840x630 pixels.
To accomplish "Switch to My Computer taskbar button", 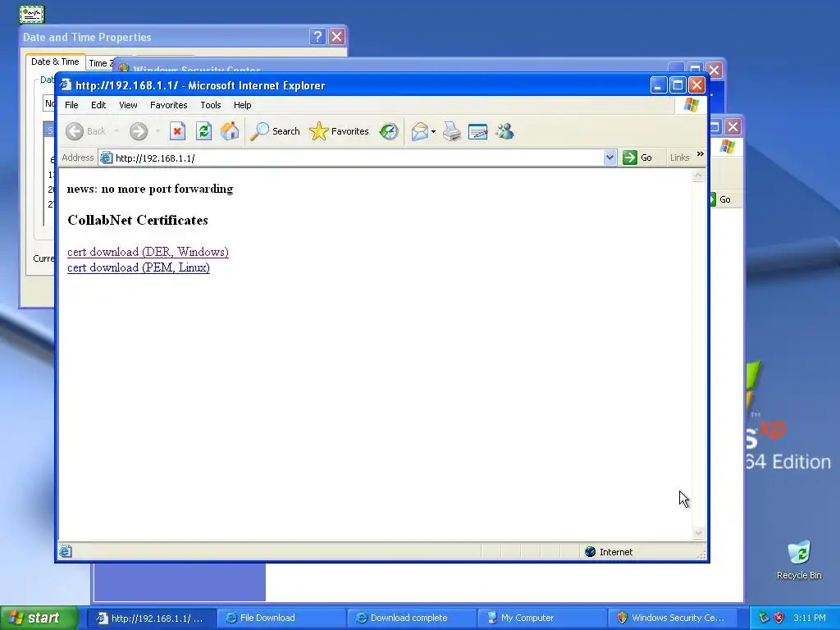I will pyautogui.click(x=542, y=618).
